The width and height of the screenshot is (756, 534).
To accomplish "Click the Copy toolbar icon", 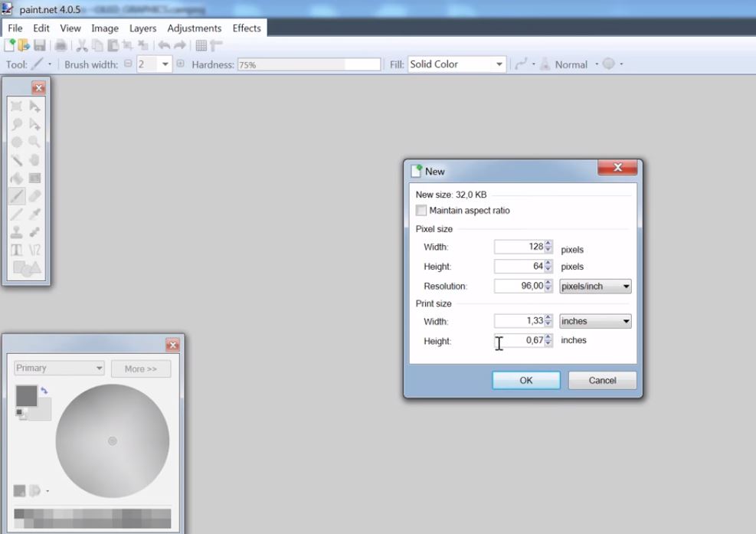I will point(97,45).
